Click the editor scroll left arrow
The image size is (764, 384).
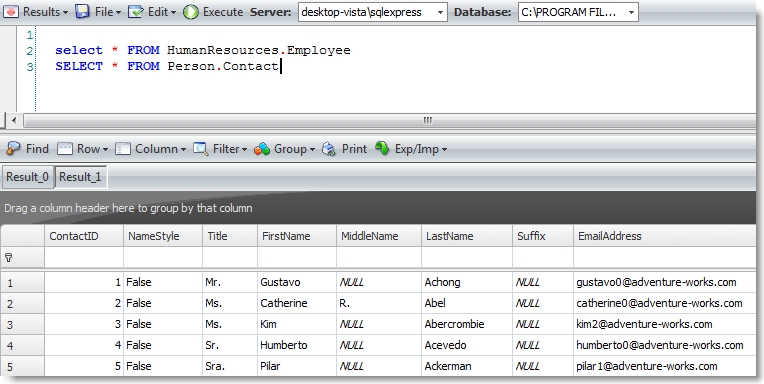(x=13, y=120)
